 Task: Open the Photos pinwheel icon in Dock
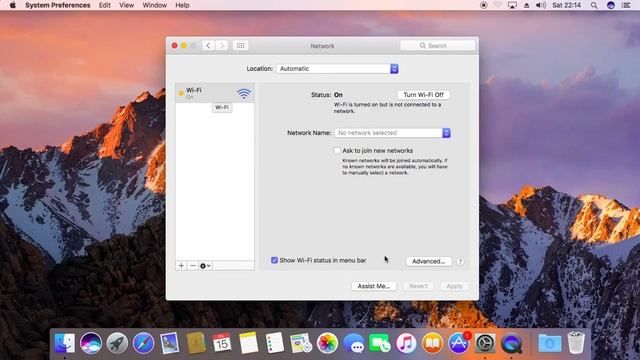click(327, 343)
